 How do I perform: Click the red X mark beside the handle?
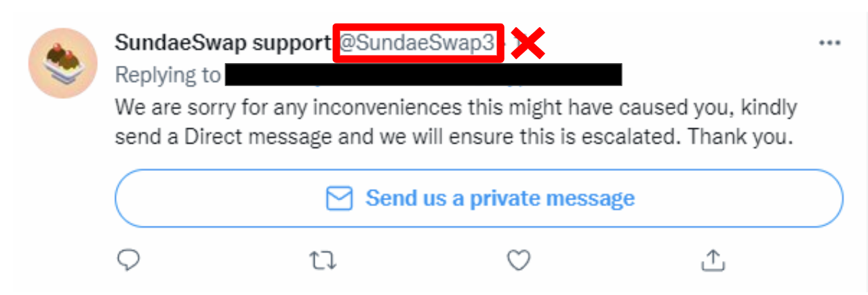point(528,44)
